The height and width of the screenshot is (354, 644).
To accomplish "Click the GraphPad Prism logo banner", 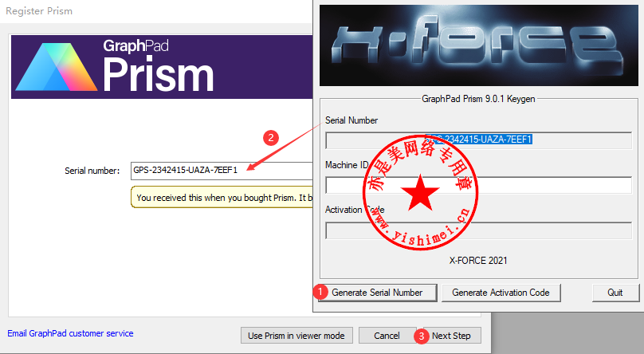I will pyautogui.click(x=162, y=67).
